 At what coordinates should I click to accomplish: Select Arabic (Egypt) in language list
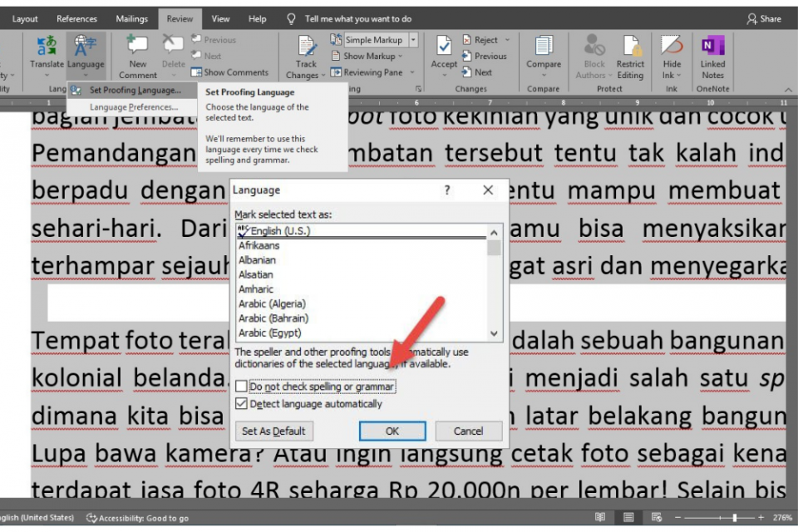click(x=362, y=333)
